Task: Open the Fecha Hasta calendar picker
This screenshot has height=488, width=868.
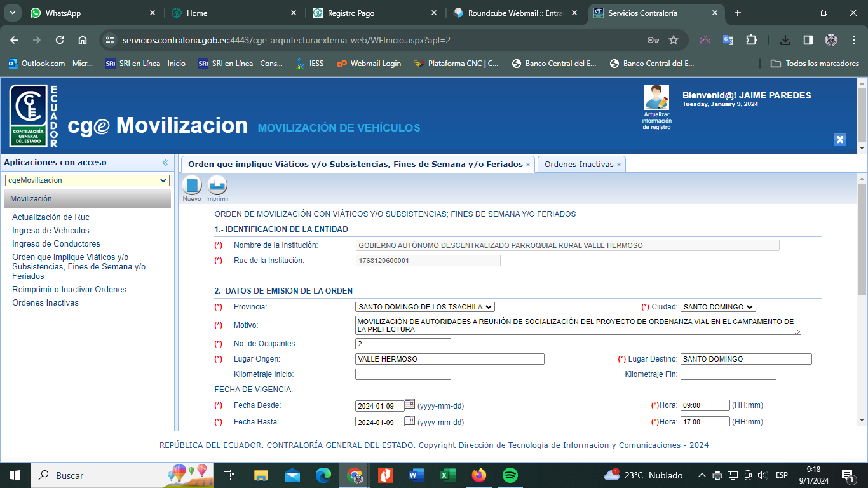Action: coord(410,421)
